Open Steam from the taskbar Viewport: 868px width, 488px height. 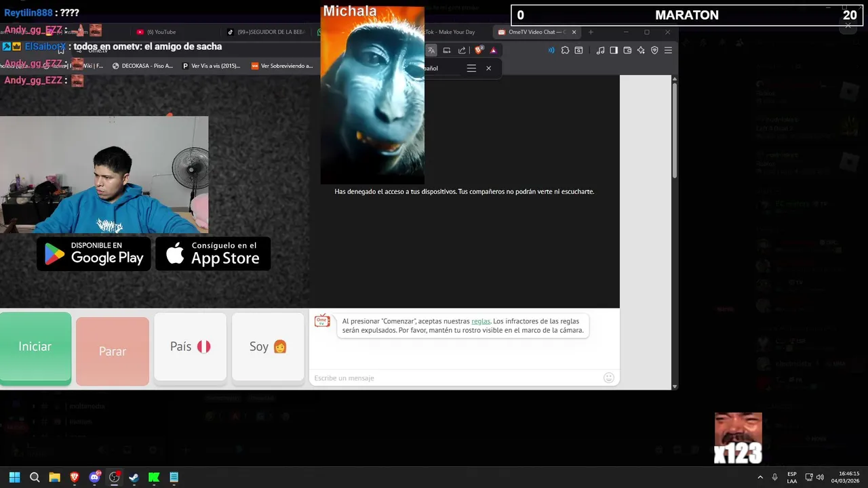pos(134,477)
